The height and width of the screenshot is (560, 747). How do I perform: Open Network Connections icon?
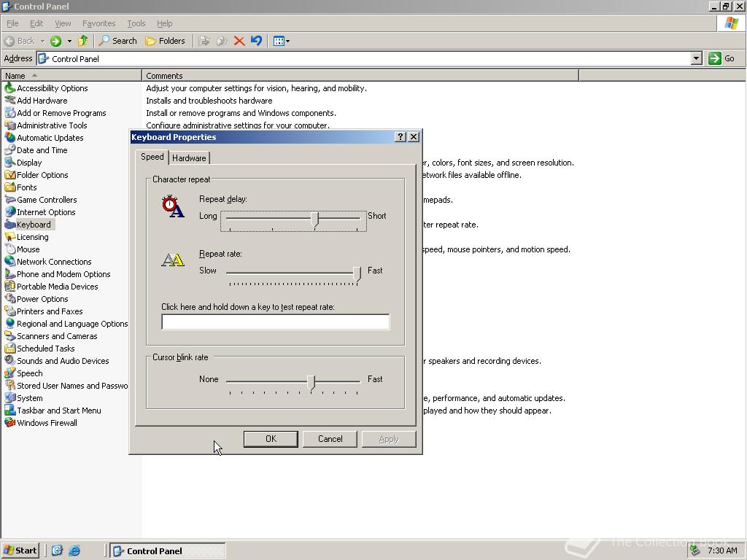coord(9,262)
